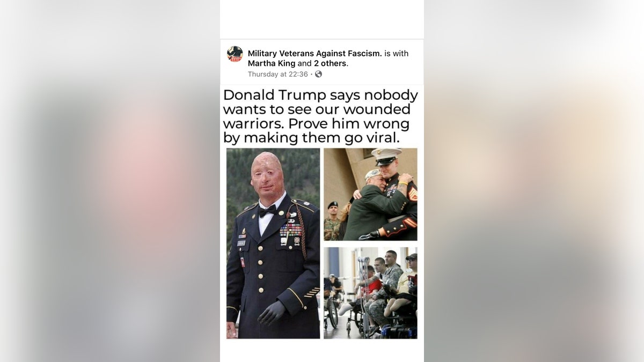
Task: Open the photo of soldier in dress uniform
Action: pos(273,243)
